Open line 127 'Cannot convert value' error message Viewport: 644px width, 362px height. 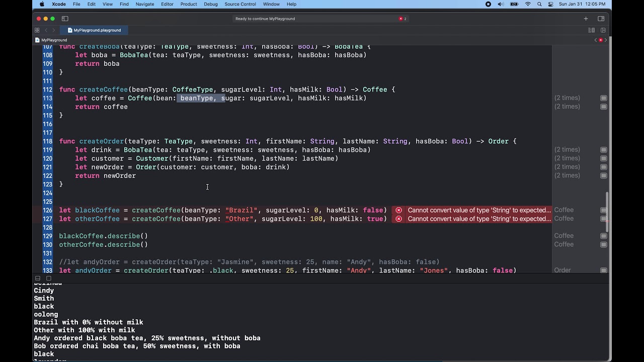479,219
